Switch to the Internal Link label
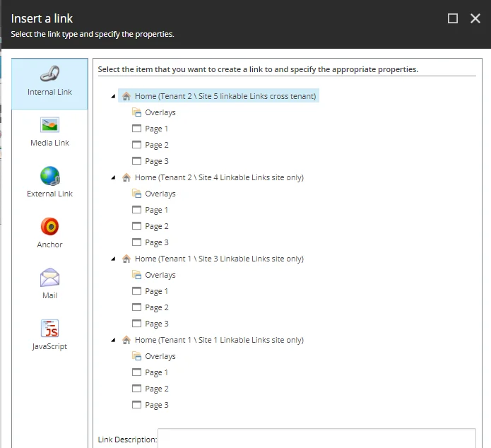The width and height of the screenshot is (491, 448). pos(49,92)
